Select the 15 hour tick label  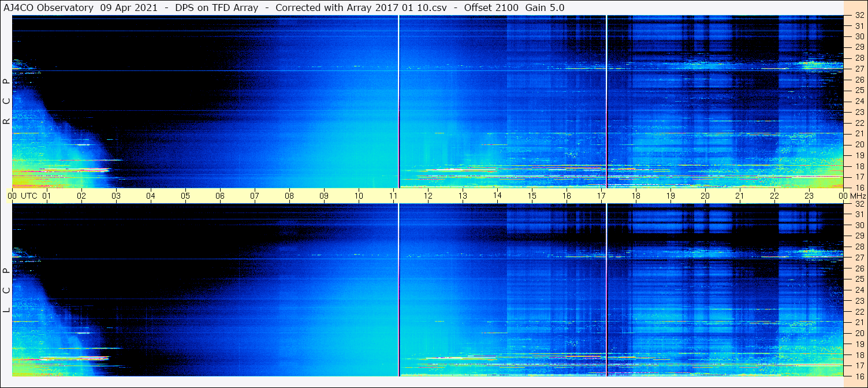[532, 196]
